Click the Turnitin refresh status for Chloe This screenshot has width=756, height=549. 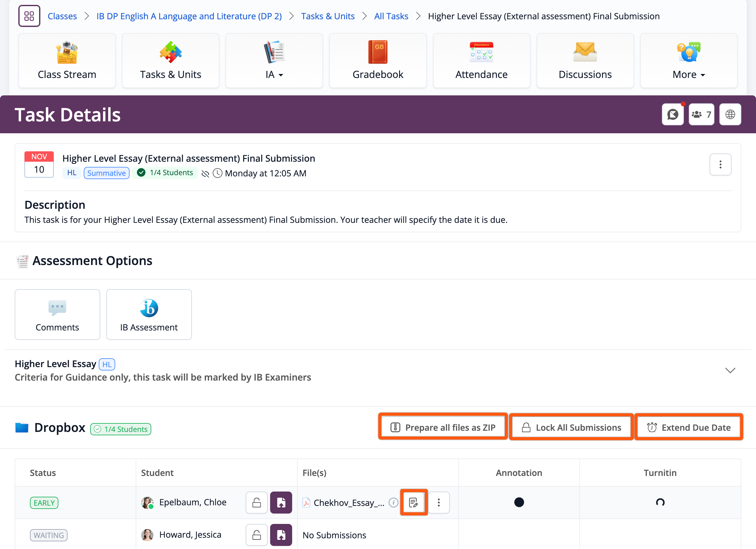pyautogui.click(x=660, y=502)
